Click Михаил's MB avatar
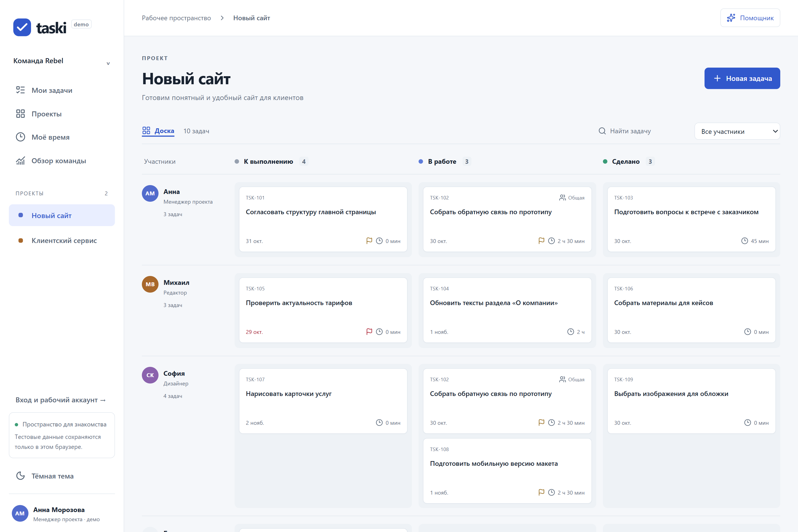The width and height of the screenshot is (798, 532). 150,284
